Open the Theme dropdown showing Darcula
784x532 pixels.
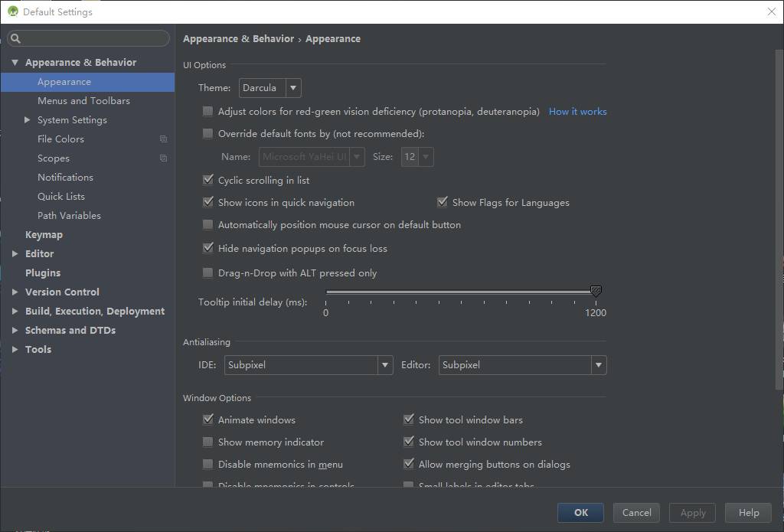(270, 88)
